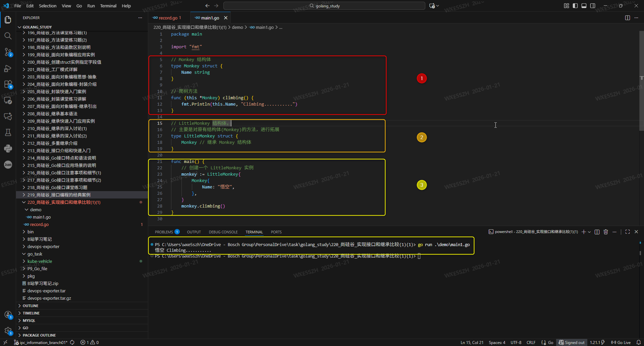The width and height of the screenshot is (644, 346).
Task: Open the Explorer view in activity bar
Action: pyautogui.click(x=8, y=20)
